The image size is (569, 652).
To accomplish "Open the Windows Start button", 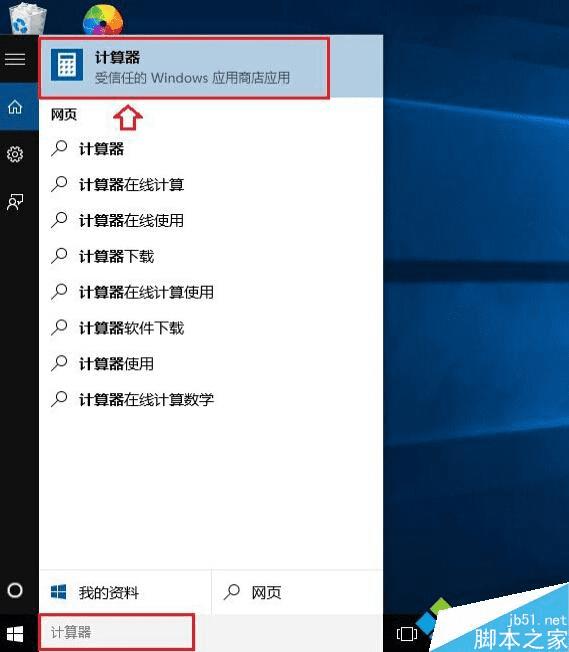I will click(x=15, y=634).
